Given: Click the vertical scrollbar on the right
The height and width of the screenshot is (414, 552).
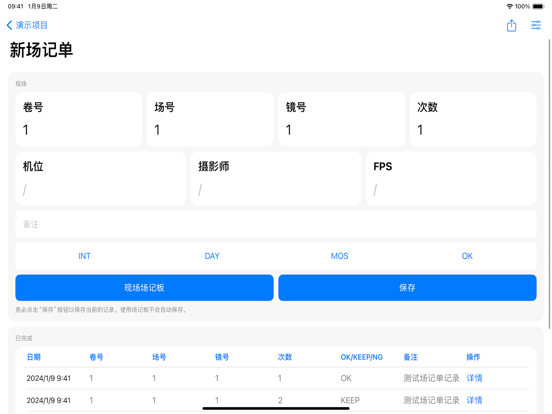Looking at the screenshot, I should point(549,183).
